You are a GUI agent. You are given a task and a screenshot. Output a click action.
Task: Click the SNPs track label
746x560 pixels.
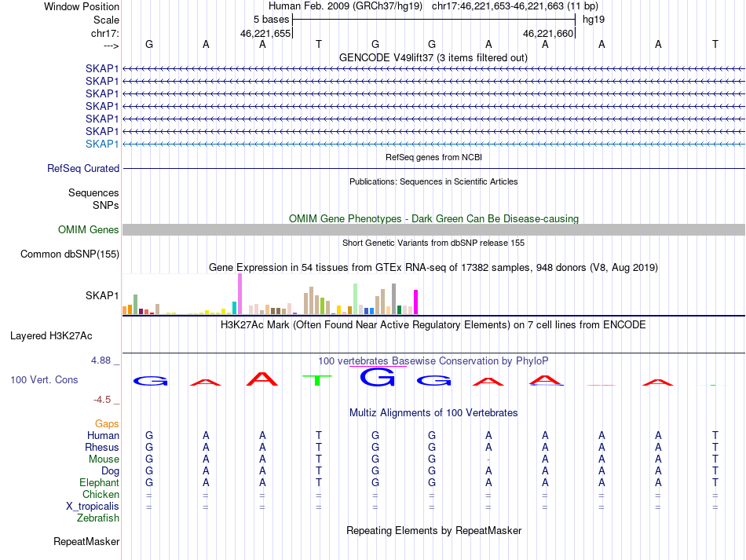tap(106, 205)
